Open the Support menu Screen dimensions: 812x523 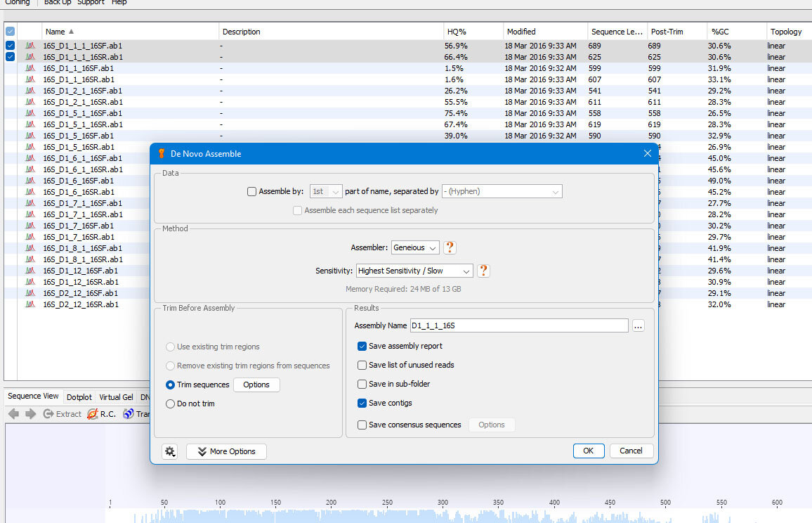tap(91, 3)
